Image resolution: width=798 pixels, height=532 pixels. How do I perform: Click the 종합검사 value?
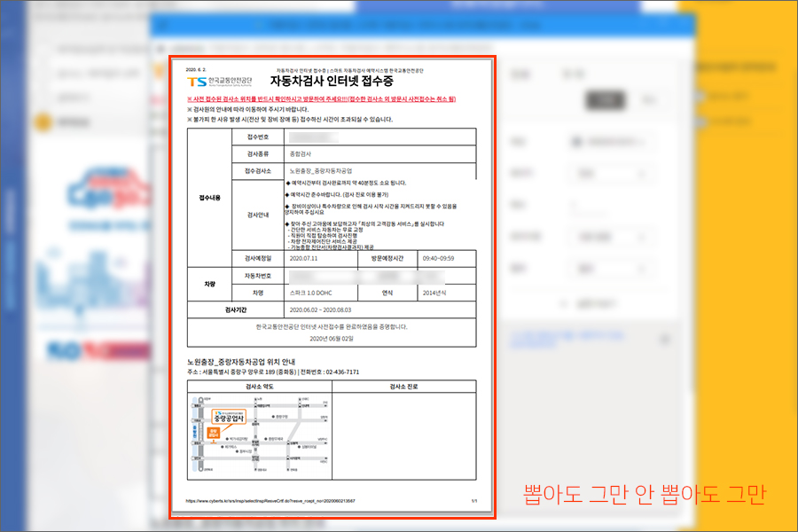301,153
